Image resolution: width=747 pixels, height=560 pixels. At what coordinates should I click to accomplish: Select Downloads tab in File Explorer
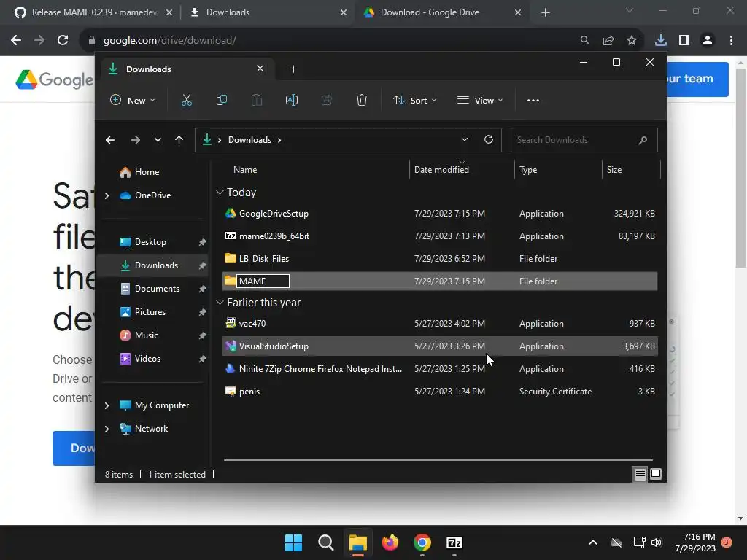point(187,69)
